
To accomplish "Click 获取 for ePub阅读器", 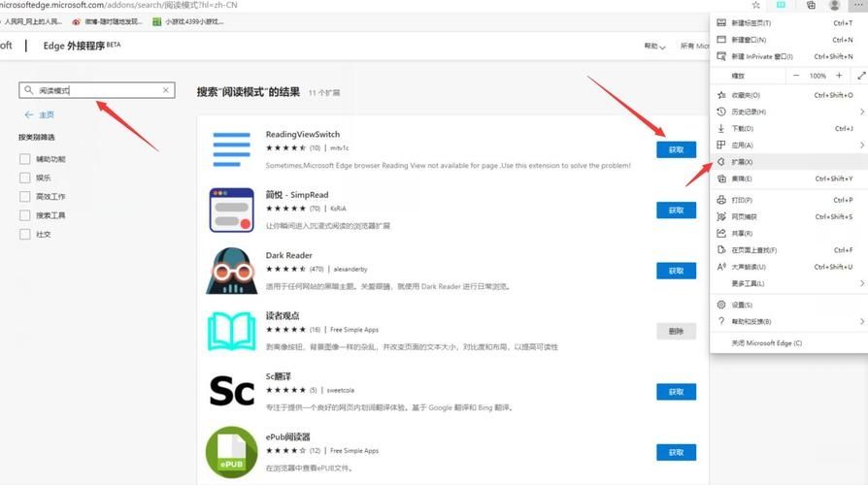I will (676, 452).
